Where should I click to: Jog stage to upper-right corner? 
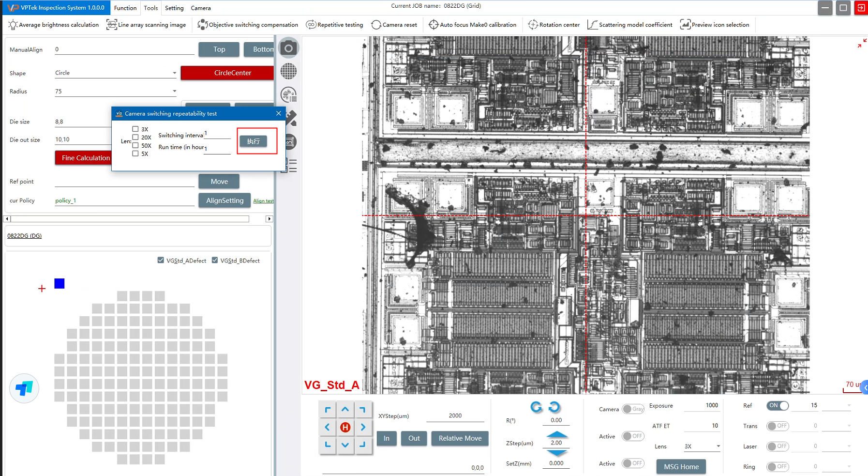tap(363, 410)
